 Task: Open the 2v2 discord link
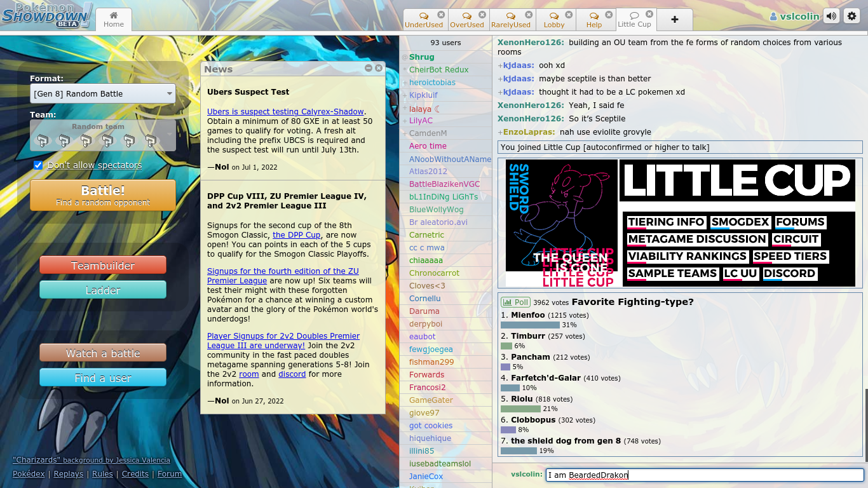click(x=292, y=374)
